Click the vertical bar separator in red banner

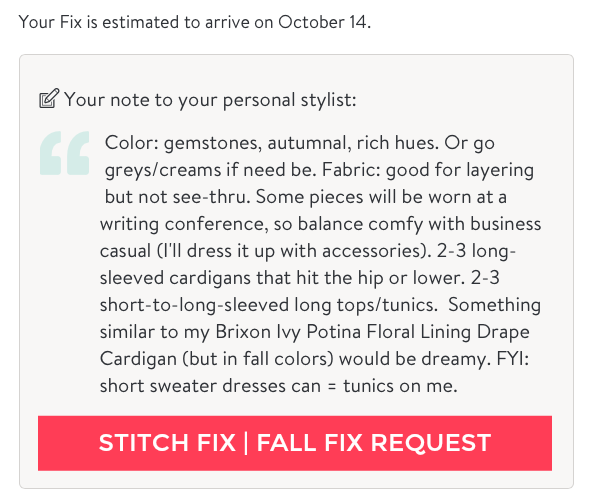246,443
